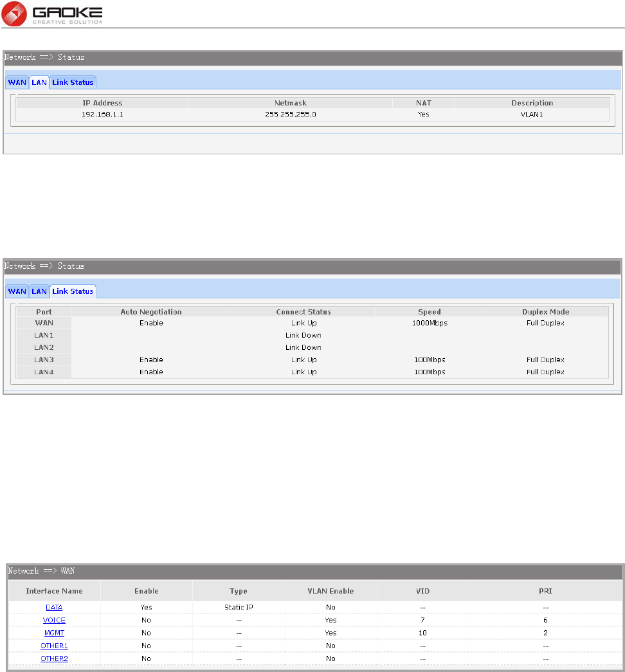Click the Speed column header
625x672 pixels.
point(430,312)
